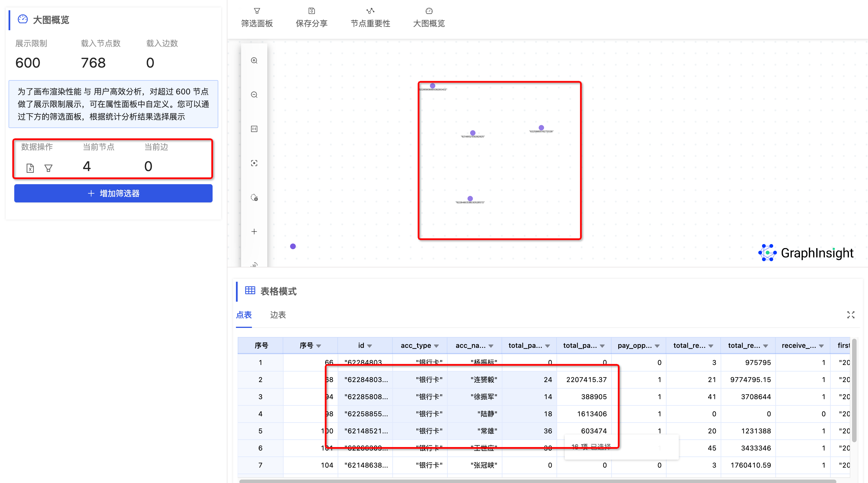
Task: Open the 节点重要性 node importance tool
Action: tap(370, 17)
